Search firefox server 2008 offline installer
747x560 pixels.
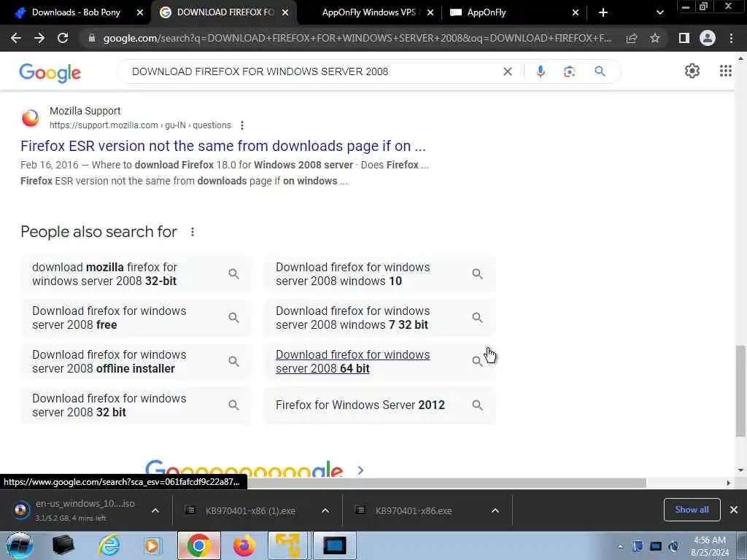(x=136, y=362)
